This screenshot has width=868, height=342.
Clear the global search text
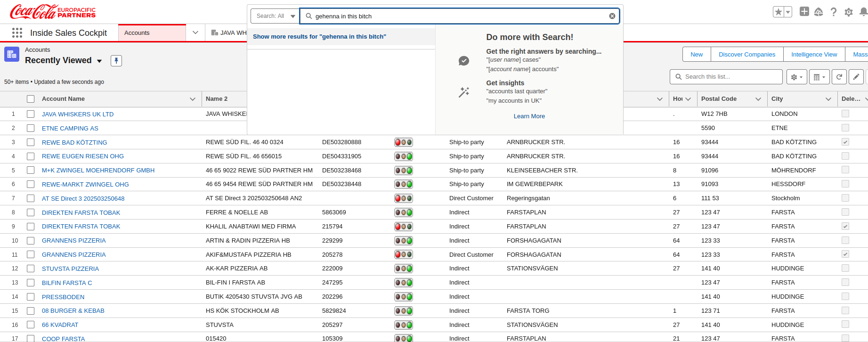coord(612,16)
